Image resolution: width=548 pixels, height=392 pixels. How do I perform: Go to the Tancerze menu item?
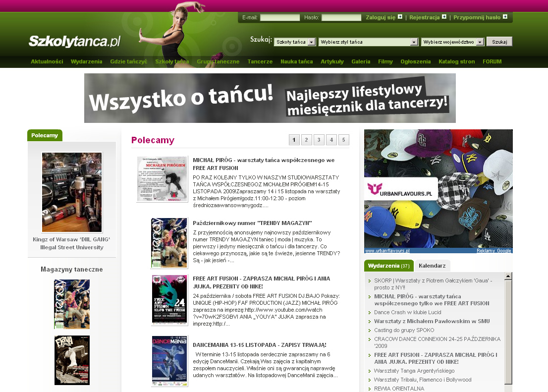tap(260, 61)
